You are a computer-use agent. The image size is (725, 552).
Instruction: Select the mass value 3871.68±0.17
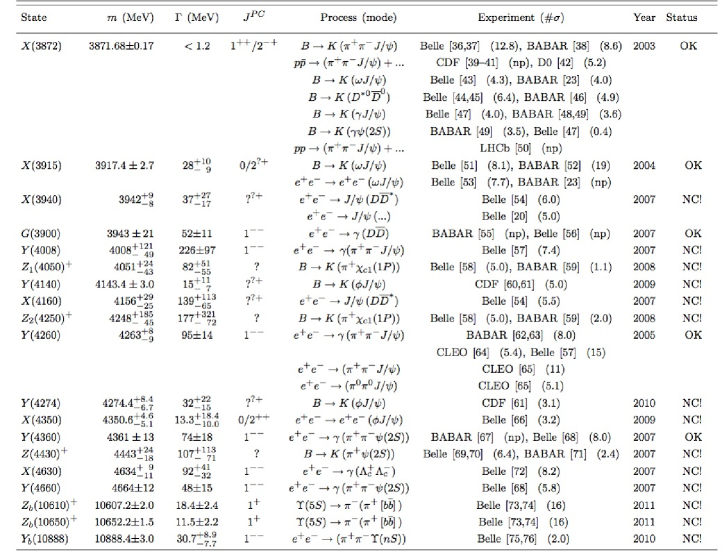coord(121,46)
